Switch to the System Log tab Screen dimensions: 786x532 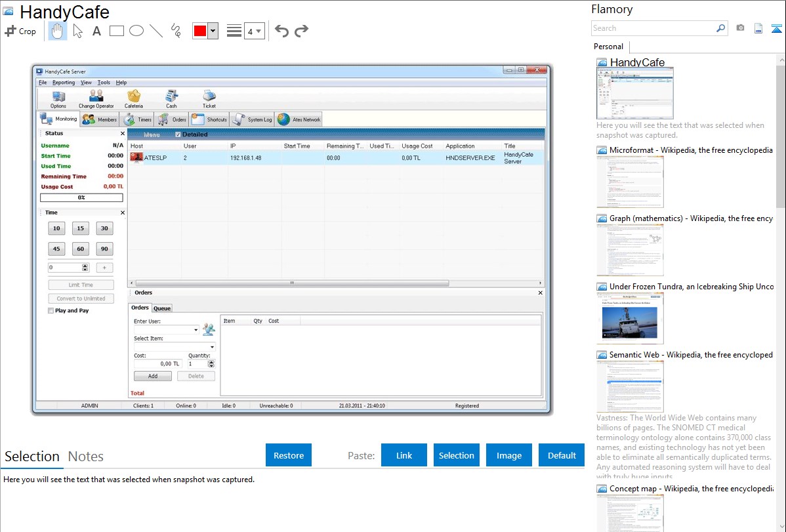point(253,119)
